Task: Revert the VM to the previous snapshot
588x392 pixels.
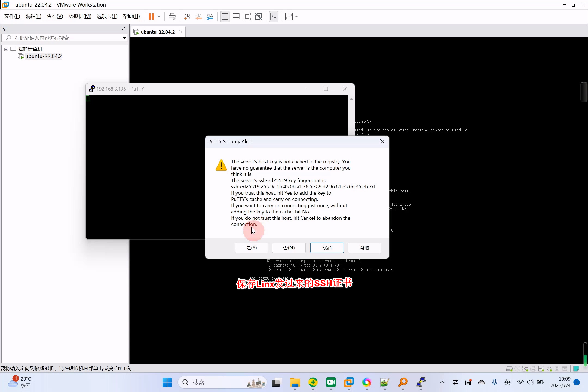Action: pos(198,17)
